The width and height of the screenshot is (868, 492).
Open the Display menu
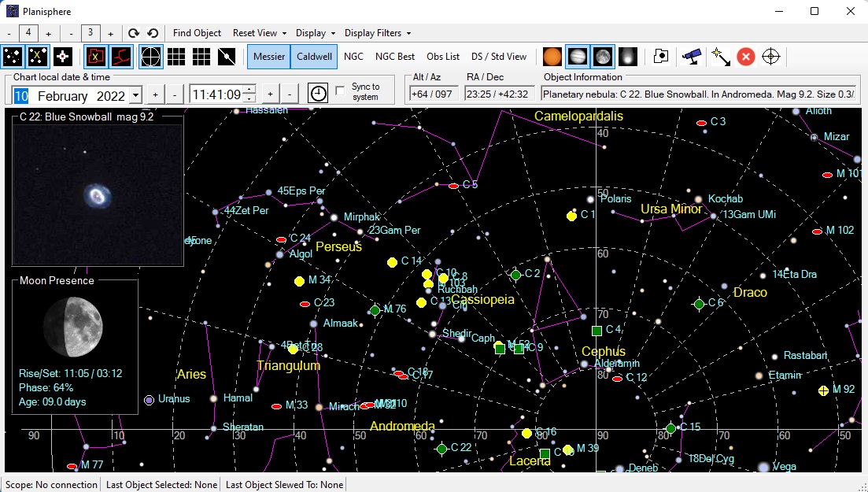coord(316,33)
